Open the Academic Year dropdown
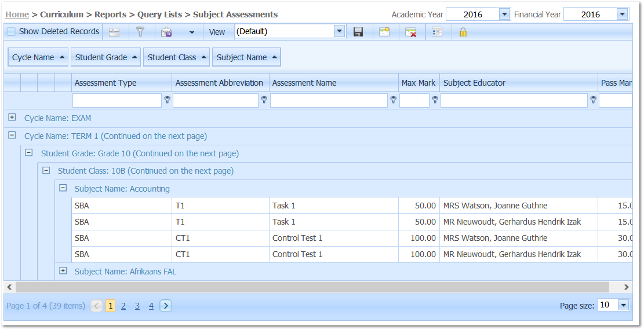644x330 pixels. [505, 14]
